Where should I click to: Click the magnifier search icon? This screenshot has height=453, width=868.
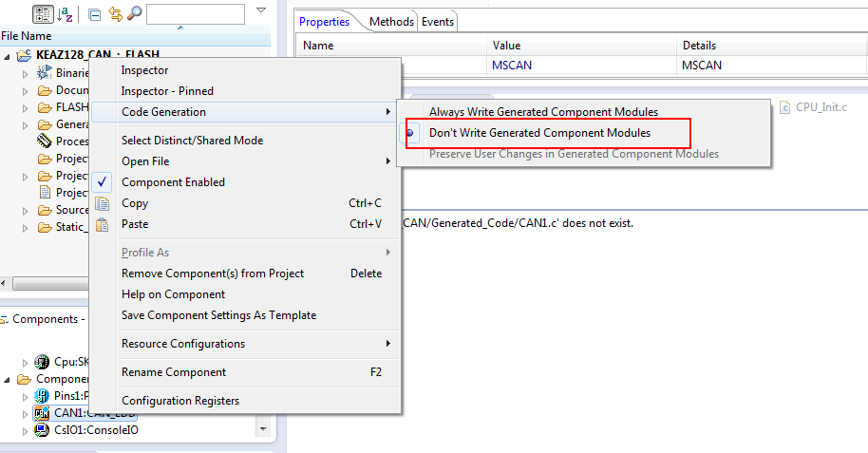pyautogui.click(x=134, y=13)
